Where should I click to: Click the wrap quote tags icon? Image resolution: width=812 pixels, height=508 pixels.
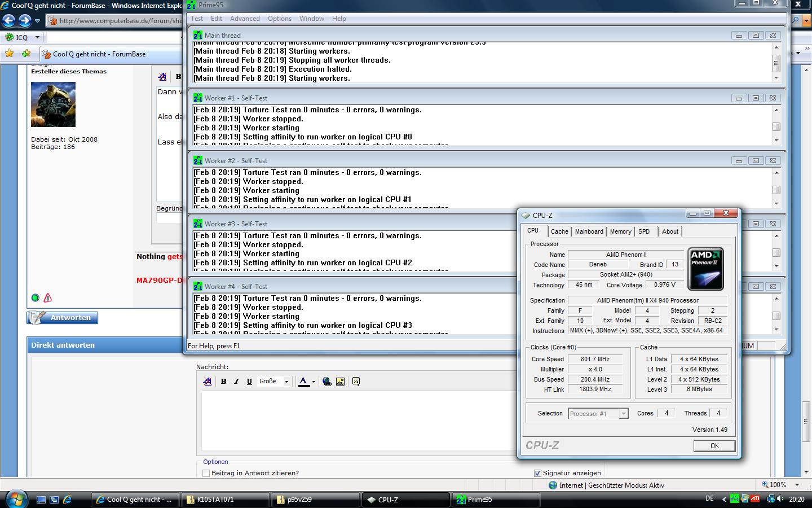[356, 382]
